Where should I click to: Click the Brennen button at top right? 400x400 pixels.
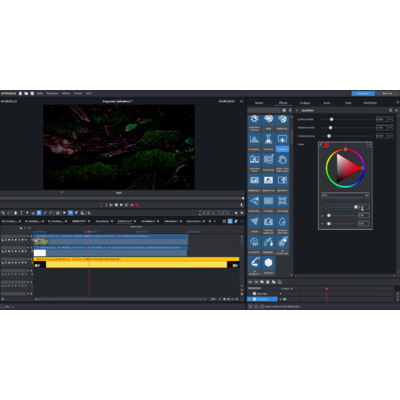[387, 94]
